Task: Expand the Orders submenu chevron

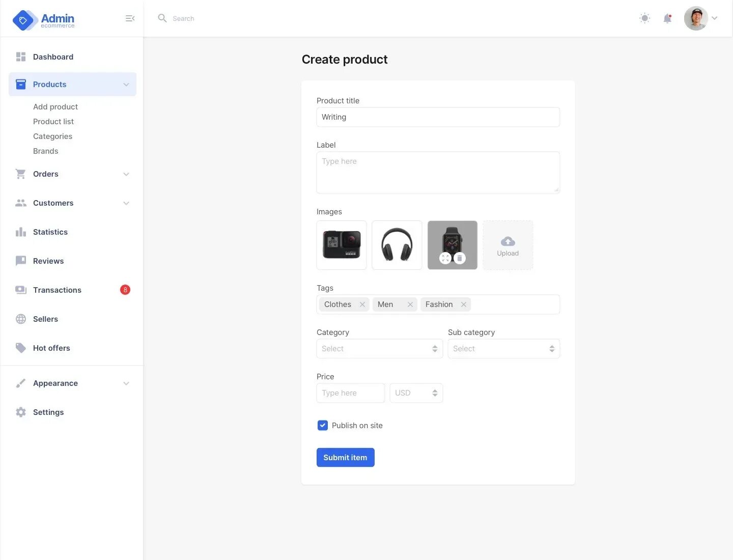Action: [126, 174]
